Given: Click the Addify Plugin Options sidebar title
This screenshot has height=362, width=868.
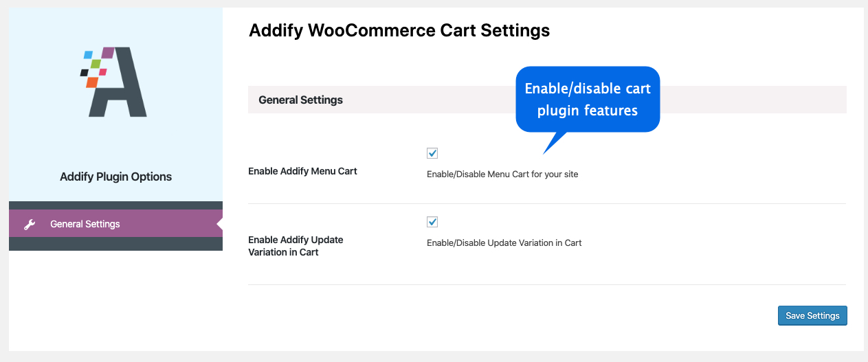Looking at the screenshot, I should pyautogui.click(x=116, y=177).
